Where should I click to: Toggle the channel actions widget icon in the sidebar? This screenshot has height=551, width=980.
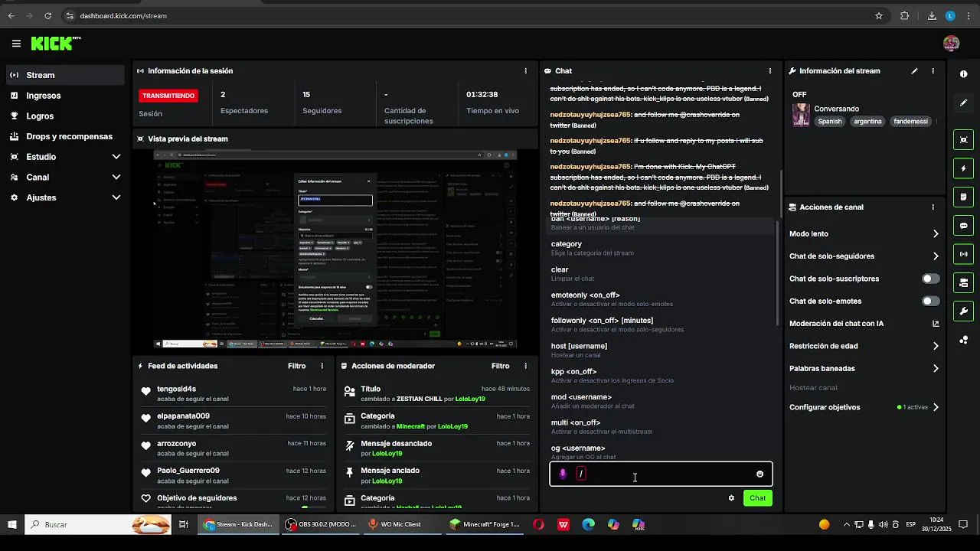point(963,283)
